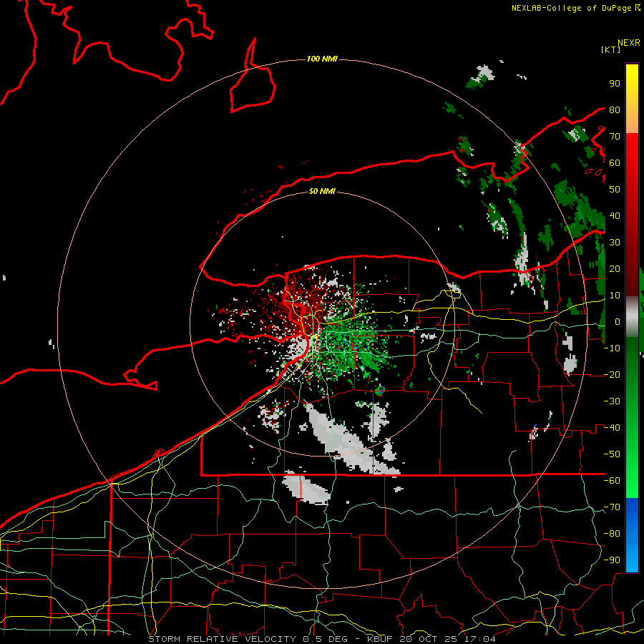This screenshot has height=644, width=644.
Task: Click the yellow top segment of the color bar
Action: pyautogui.click(x=632, y=99)
